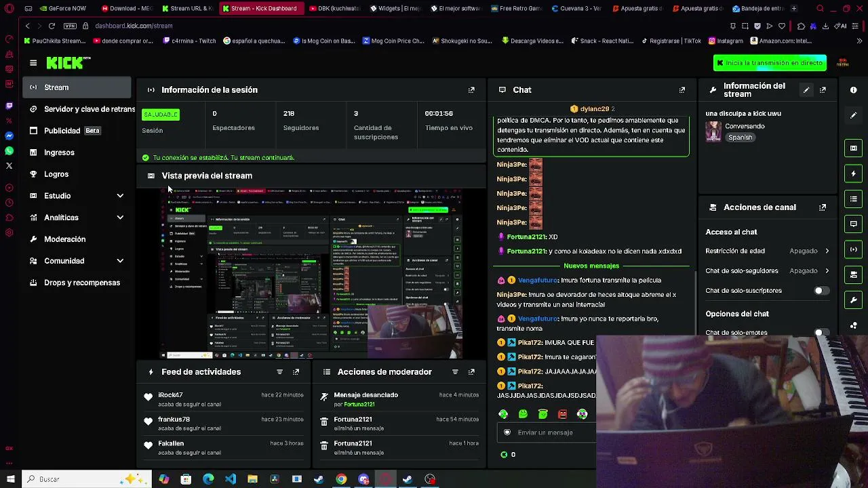868x488 pixels.
Task: Toggle the activity feed lightning icon in right toolbar
Action: click(x=854, y=174)
